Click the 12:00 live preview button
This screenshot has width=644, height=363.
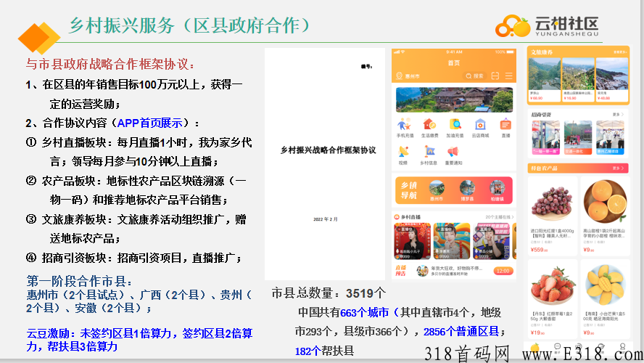(503, 271)
